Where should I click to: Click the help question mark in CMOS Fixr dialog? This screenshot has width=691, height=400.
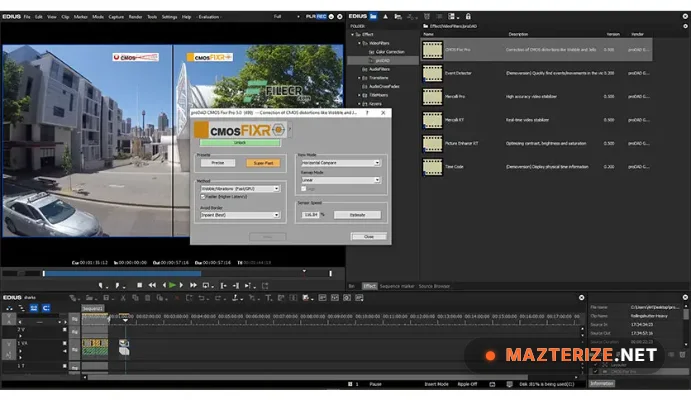click(367, 113)
